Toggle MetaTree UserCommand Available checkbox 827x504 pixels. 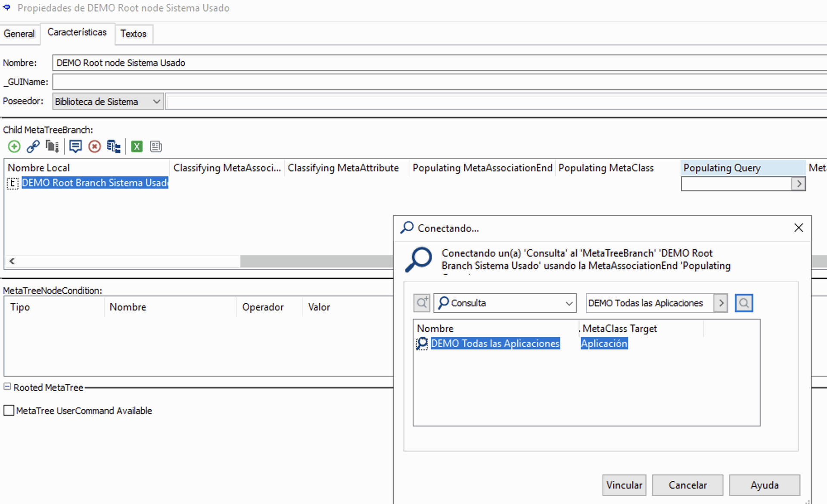pyautogui.click(x=9, y=411)
